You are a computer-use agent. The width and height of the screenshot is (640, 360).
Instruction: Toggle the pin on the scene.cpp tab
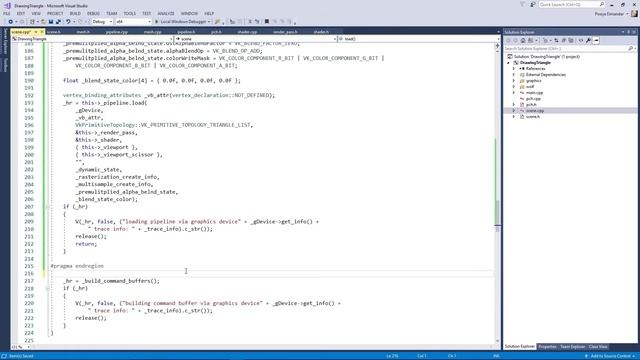click(36, 32)
